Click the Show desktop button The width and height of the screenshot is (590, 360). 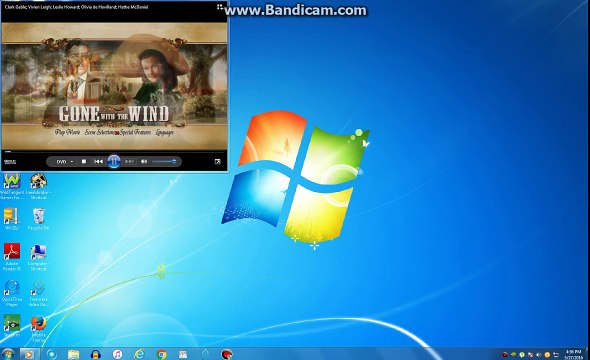pyautogui.click(x=587, y=354)
